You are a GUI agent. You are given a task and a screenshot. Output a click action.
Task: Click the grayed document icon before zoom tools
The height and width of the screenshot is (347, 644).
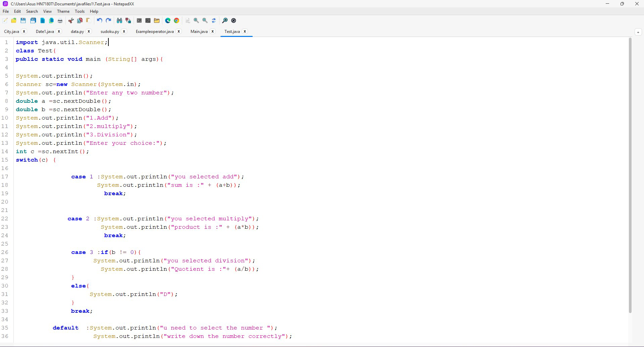tap(188, 20)
